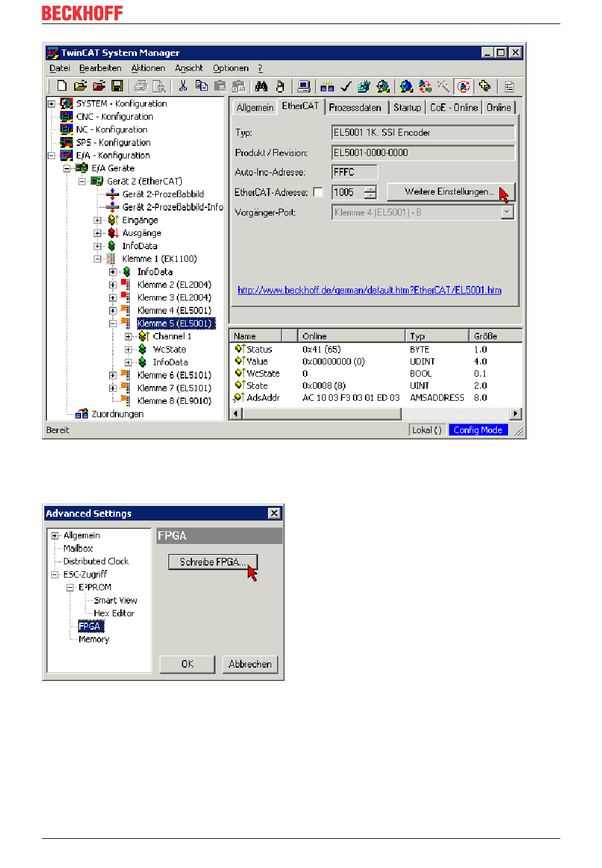Expand the Eingänge node
602x868 pixels.
point(97,220)
